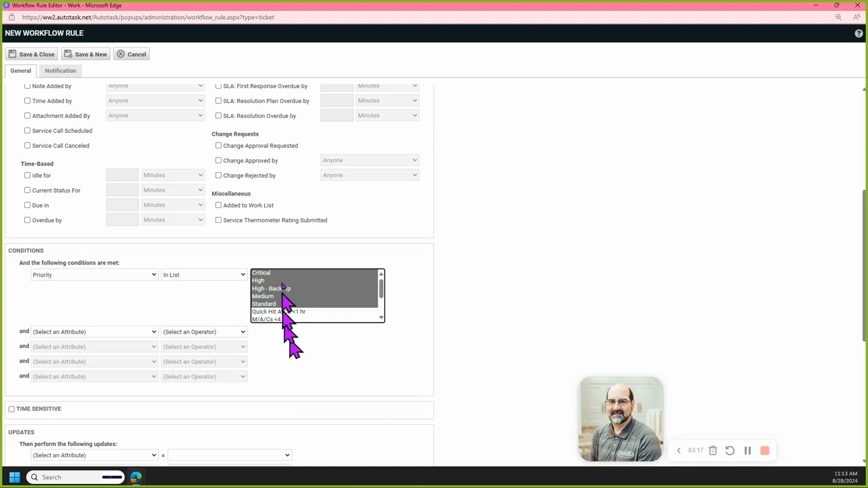Viewport: 868px width, 488px height.
Task: Delete the recording with trash icon
Action: pos(713,451)
